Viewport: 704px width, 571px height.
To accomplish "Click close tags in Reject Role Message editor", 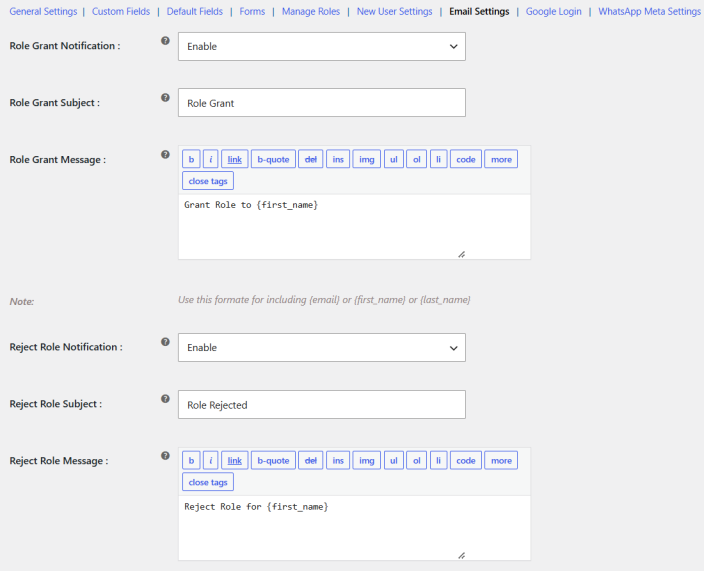I will point(208,482).
